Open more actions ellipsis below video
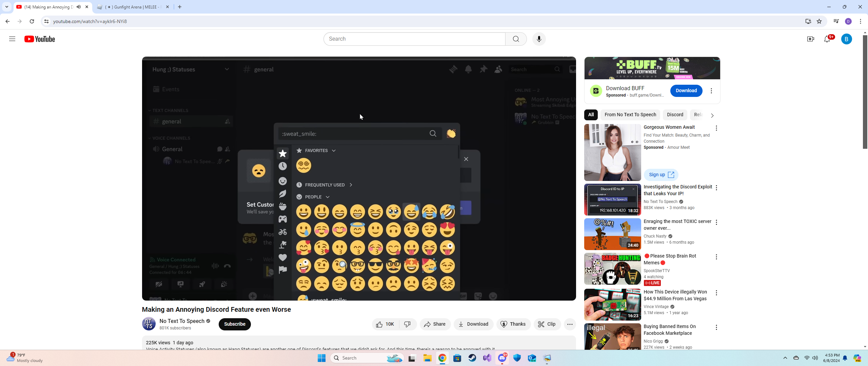This screenshot has height=366, width=868. pos(570,324)
